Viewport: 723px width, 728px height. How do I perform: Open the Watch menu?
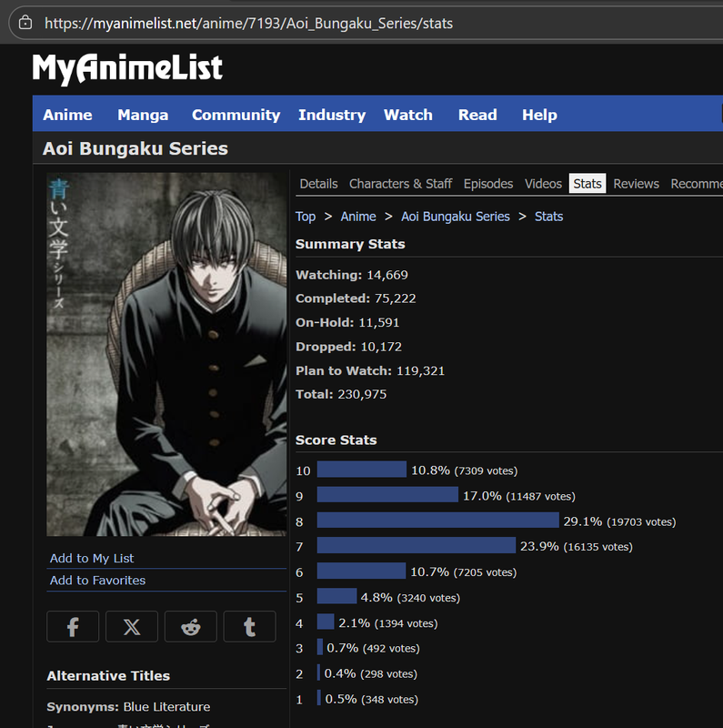[x=408, y=115]
